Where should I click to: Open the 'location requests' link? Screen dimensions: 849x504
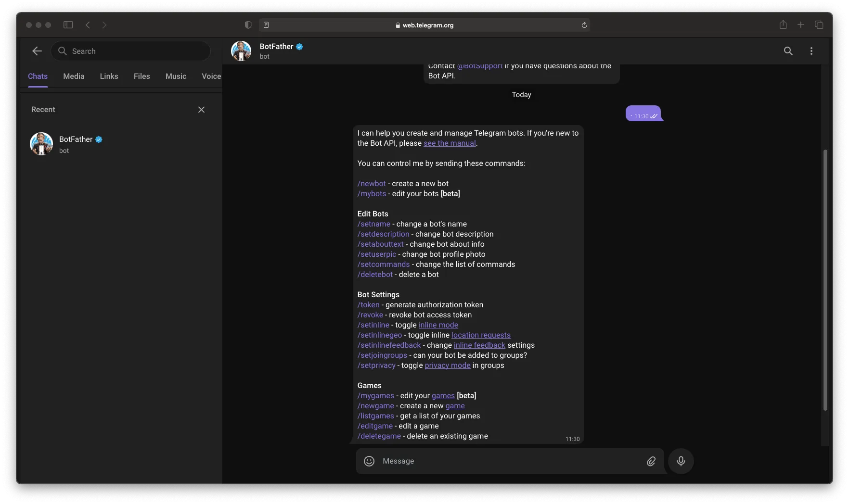pyautogui.click(x=481, y=335)
